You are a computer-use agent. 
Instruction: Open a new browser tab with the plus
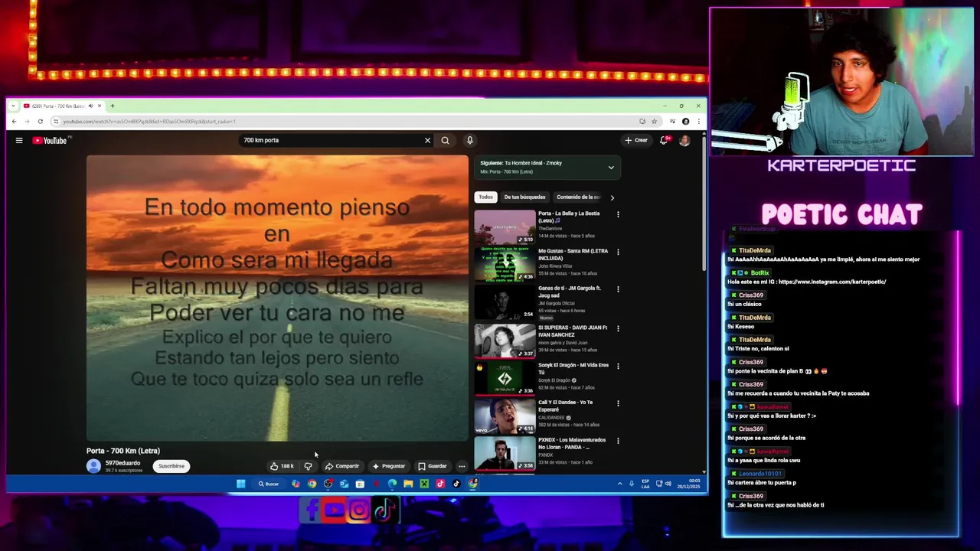112,106
